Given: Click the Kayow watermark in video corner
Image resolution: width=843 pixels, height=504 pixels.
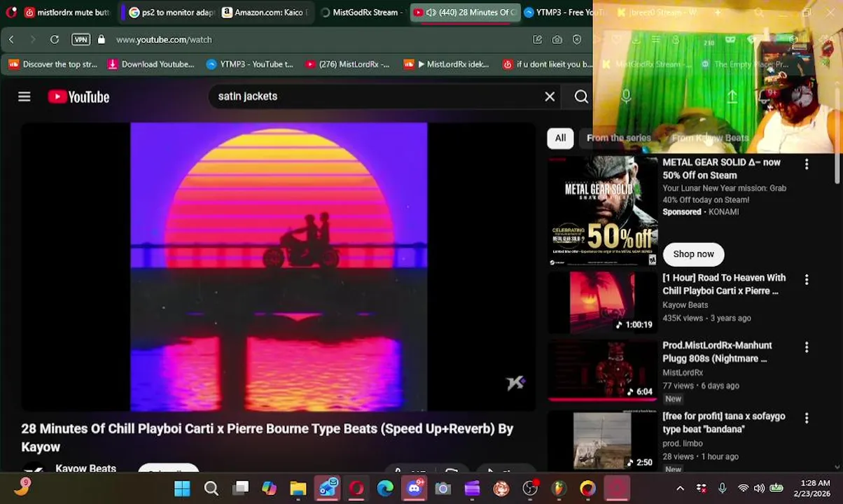Looking at the screenshot, I should click(x=516, y=382).
